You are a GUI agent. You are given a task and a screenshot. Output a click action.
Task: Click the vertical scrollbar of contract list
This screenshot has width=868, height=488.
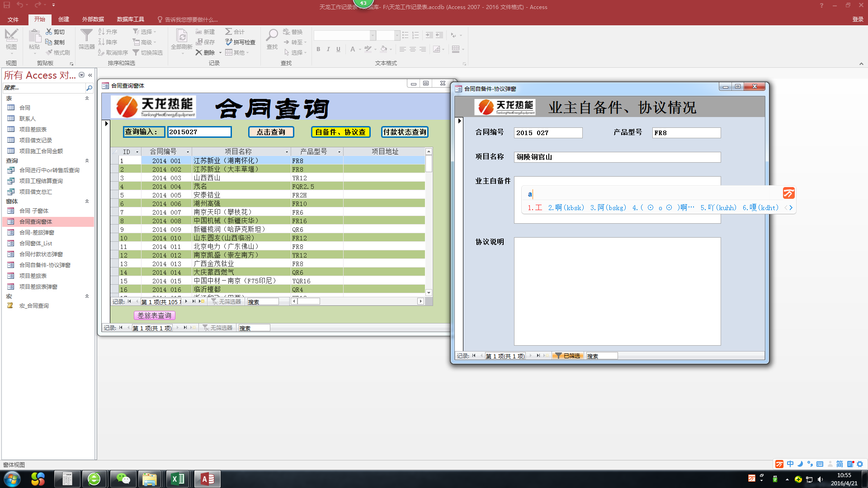click(429, 226)
